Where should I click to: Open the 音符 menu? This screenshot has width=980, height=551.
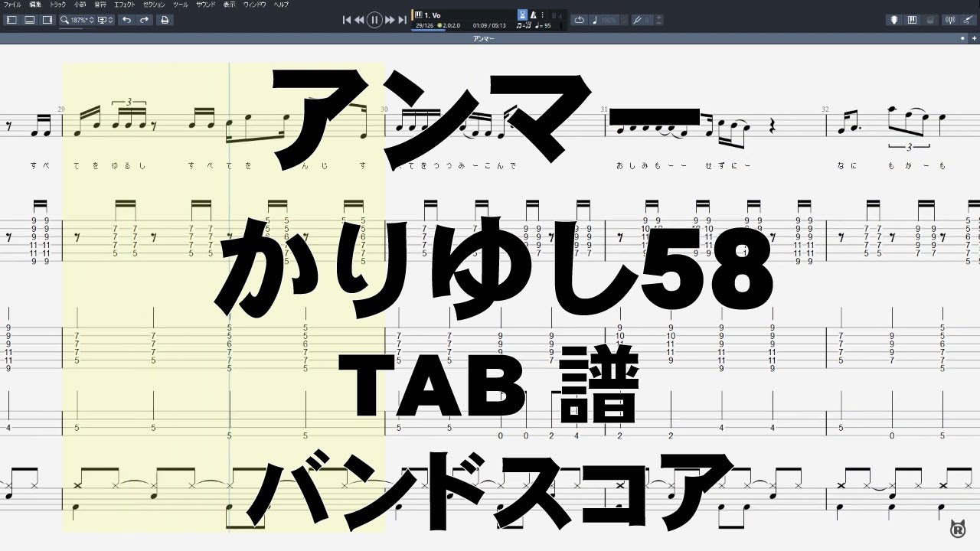click(100, 5)
